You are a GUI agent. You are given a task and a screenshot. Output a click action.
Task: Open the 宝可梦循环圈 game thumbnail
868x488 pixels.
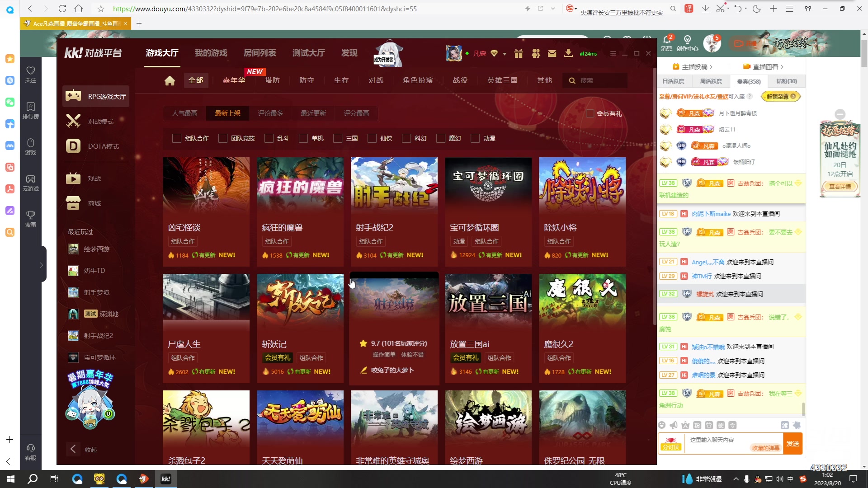tap(488, 186)
